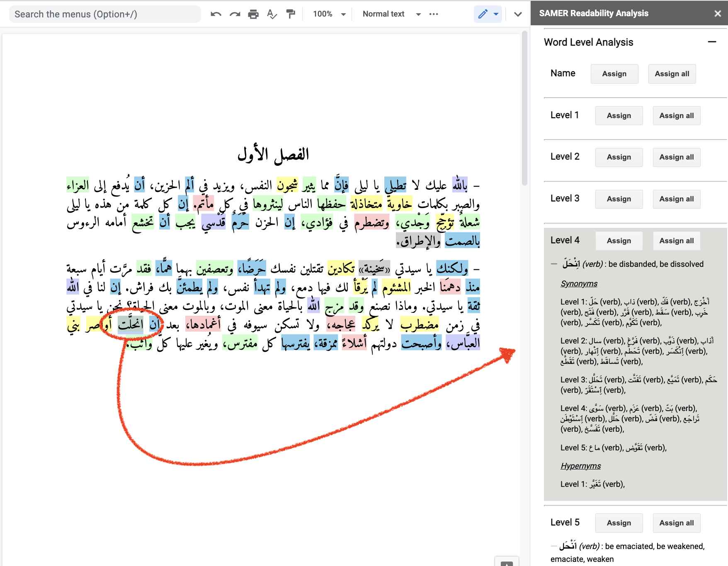Click the explore button at page bottom
Viewport: 728px width, 566px height.
click(507, 562)
